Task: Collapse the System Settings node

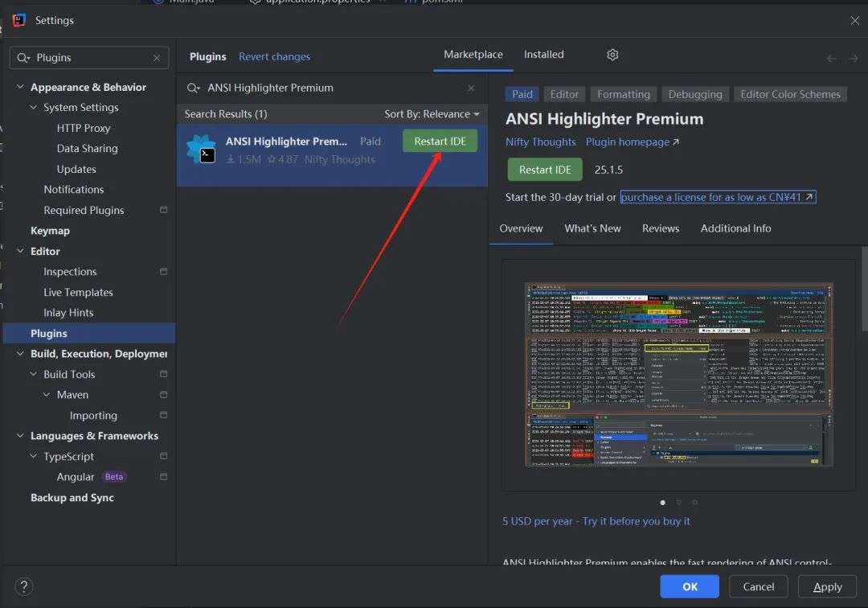Action: click(x=33, y=108)
